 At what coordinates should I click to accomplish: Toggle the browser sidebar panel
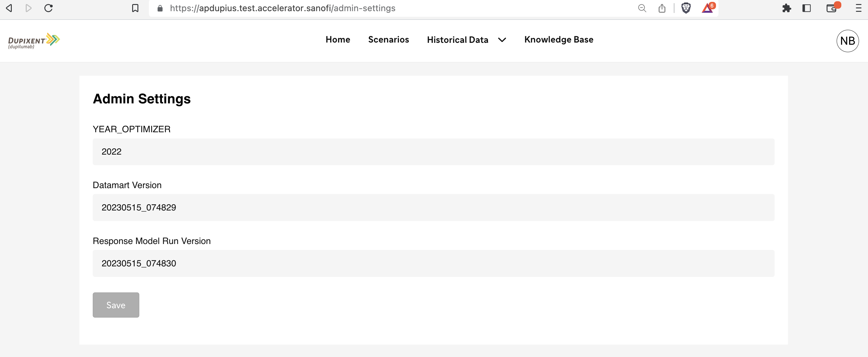click(806, 8)
